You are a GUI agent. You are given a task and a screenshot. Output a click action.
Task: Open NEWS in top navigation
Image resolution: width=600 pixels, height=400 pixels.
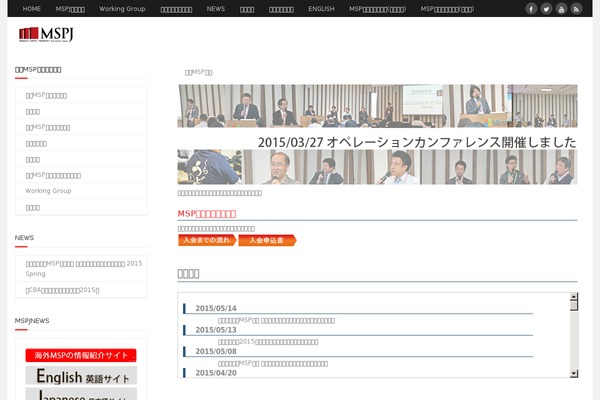point(216,8)
